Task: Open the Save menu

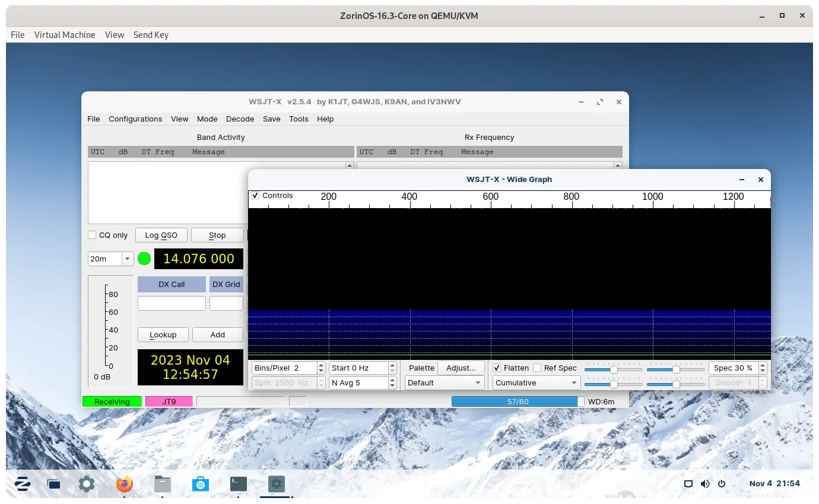Action: click(x=272, y=119)
